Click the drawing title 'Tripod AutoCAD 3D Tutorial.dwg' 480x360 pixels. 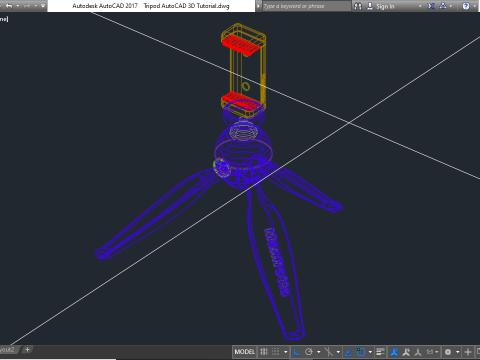click(x=186, y=6)
